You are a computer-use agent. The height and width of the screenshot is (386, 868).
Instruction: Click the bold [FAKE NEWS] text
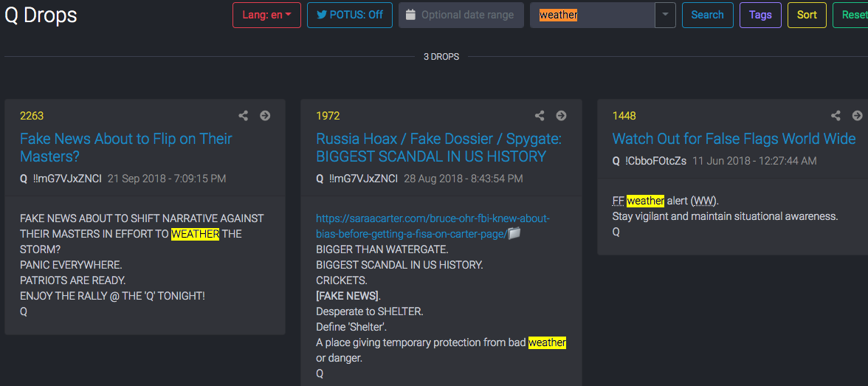coord(347,296)
